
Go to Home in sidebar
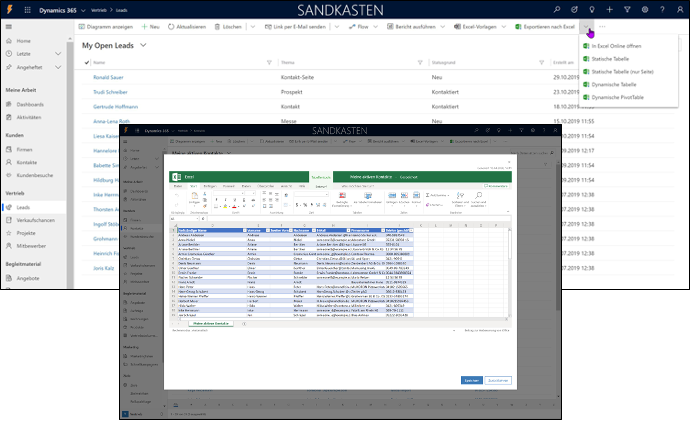pyautogui.click(x=24, y=41)
